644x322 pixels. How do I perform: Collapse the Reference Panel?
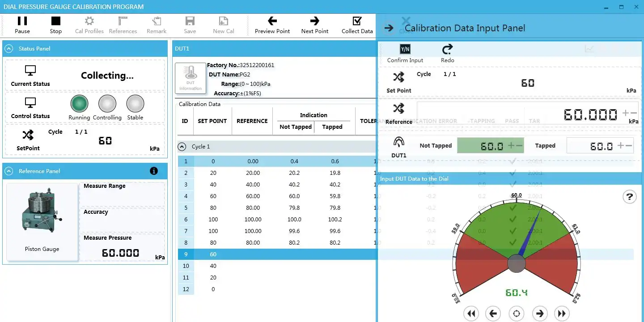9,171
